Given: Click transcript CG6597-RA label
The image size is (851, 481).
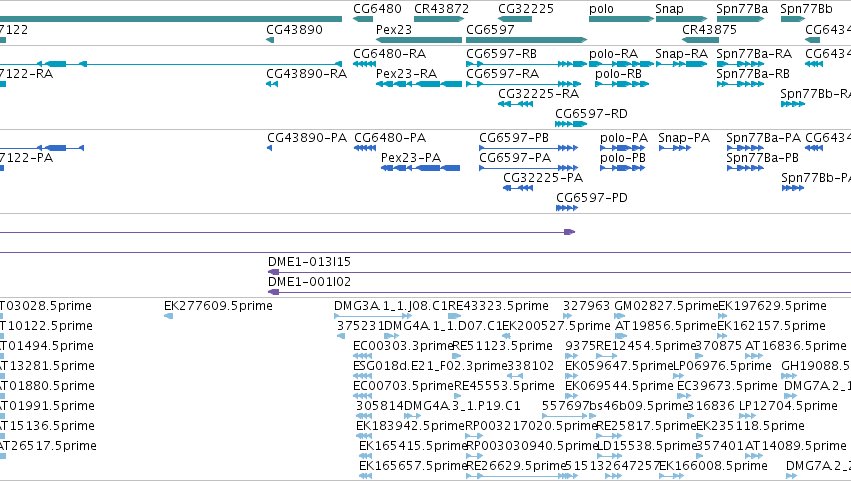Looking at the screenshot, I should [503, 74].
